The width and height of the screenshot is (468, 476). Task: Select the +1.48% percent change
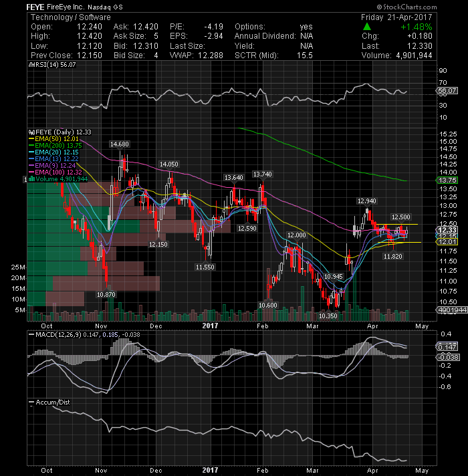(417, 27)
